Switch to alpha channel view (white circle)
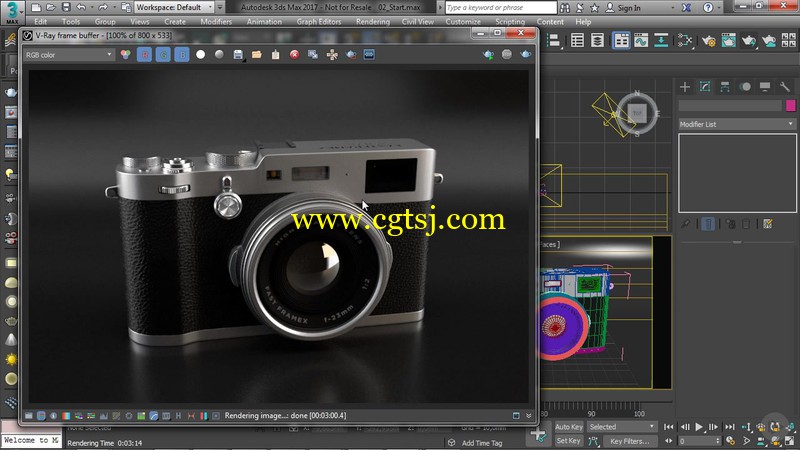The image size is (800, 450). point(201,54)
